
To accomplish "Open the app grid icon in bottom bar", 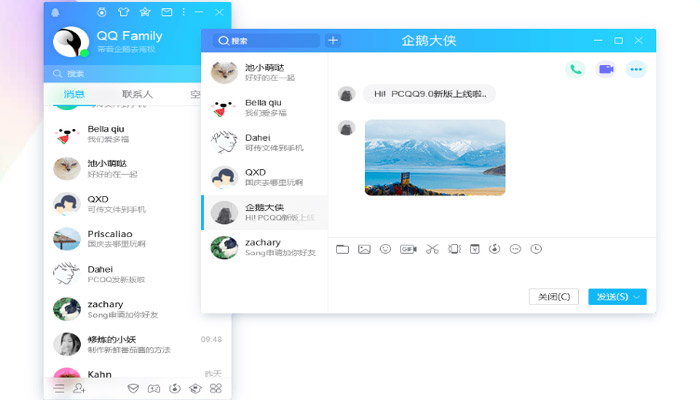I will [x=216, y=388].
